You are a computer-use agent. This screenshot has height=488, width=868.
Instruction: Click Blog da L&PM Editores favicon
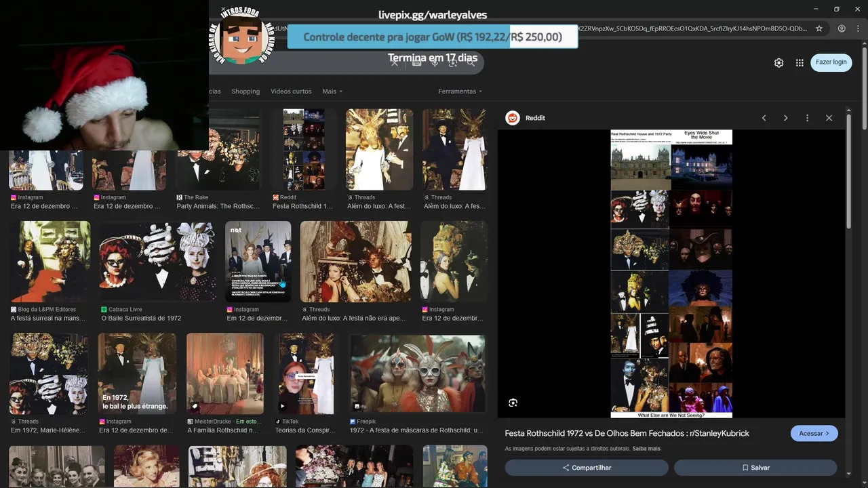coord(14,310)
